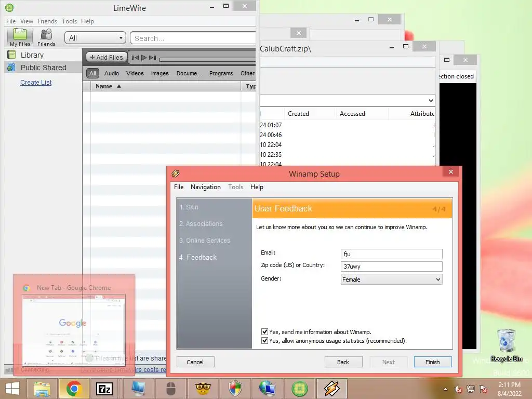532x399 pixels.
Task: Open the 7-Zip address bar dropdown
Action: [x=431, y=100]
